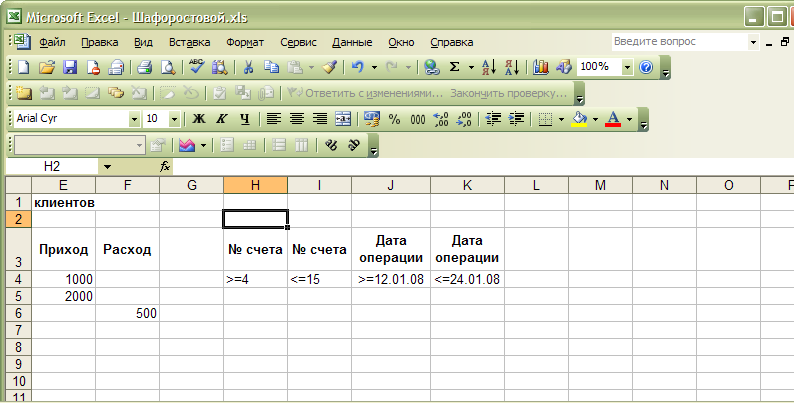Viewport: 794px width, 403px height.
Task: Open a file with the folder icon
Action: coord(47,67)
